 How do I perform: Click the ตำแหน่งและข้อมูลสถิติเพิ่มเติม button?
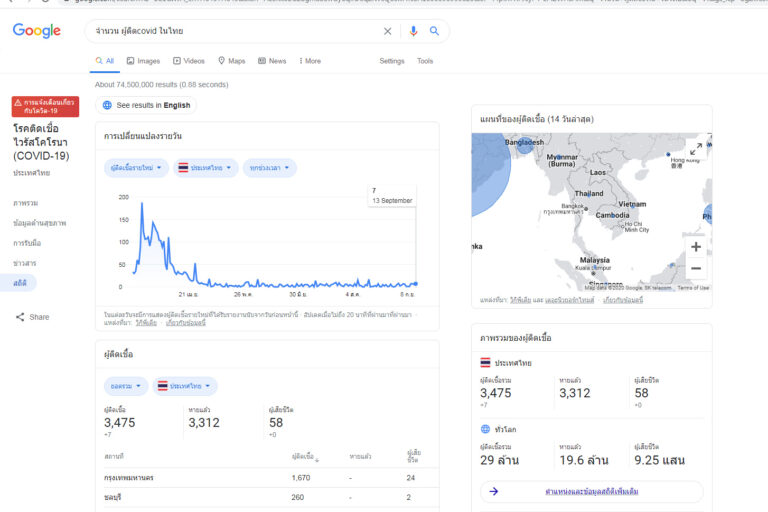click(x=592, y=492)
